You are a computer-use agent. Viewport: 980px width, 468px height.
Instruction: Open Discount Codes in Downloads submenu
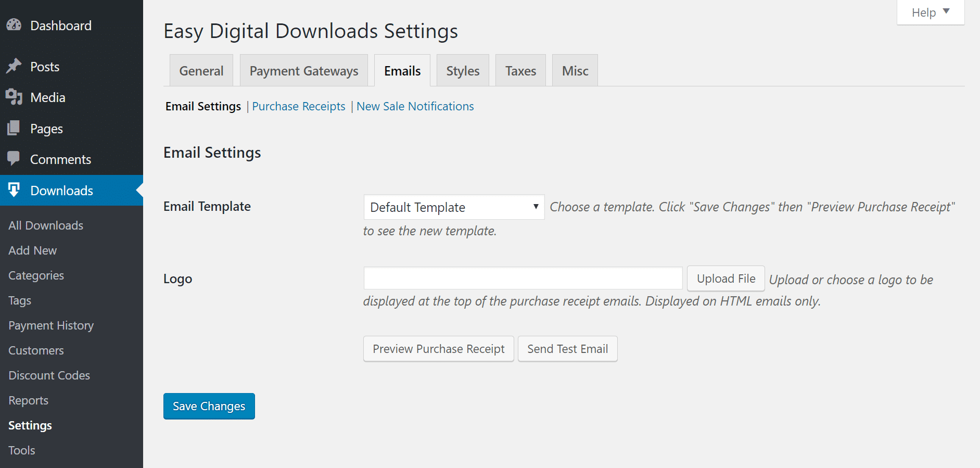pos(49,375)
